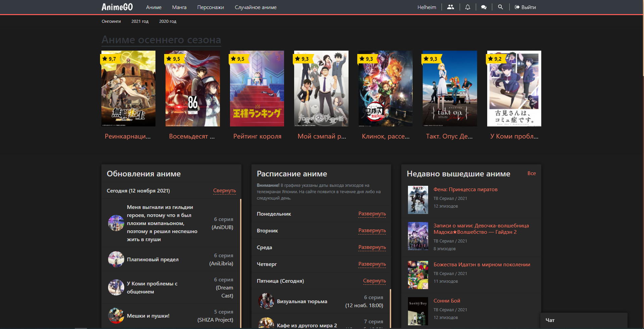Expand the Среда schedule
644x329 pixels.
(372, 247)
